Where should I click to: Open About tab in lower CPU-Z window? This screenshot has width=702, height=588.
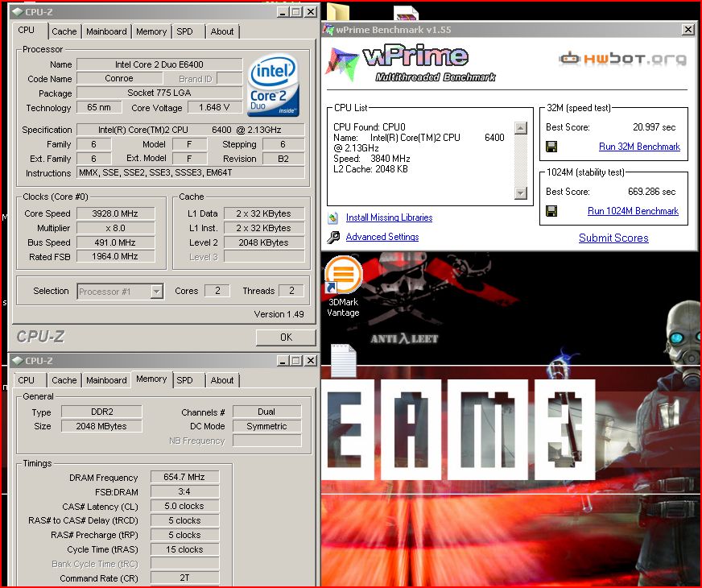point(222,380)
